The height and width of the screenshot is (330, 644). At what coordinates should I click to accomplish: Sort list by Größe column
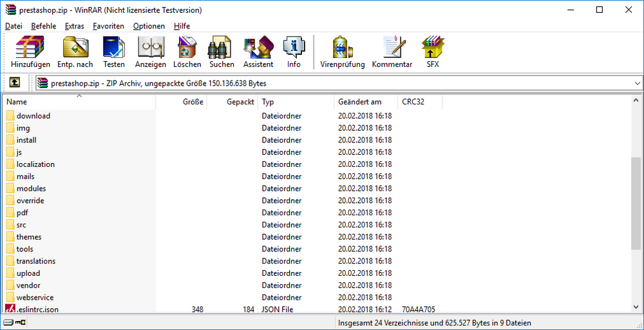point(181,102)
